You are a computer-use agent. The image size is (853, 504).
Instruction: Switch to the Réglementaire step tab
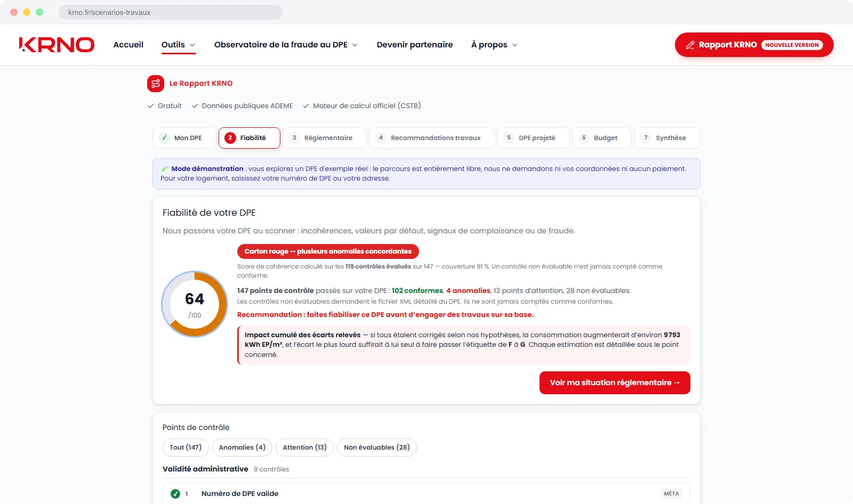pyautogui.click(x=325, y=138)
